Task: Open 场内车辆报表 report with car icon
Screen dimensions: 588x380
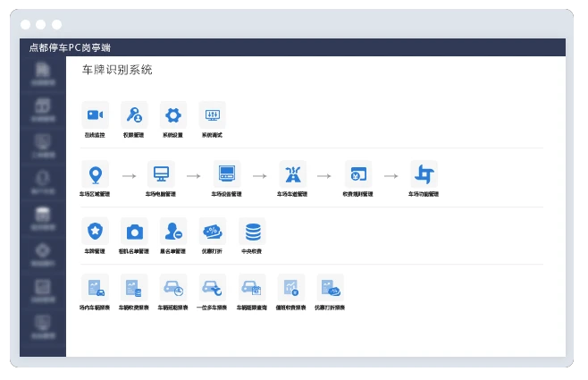Action: (96, 288)
